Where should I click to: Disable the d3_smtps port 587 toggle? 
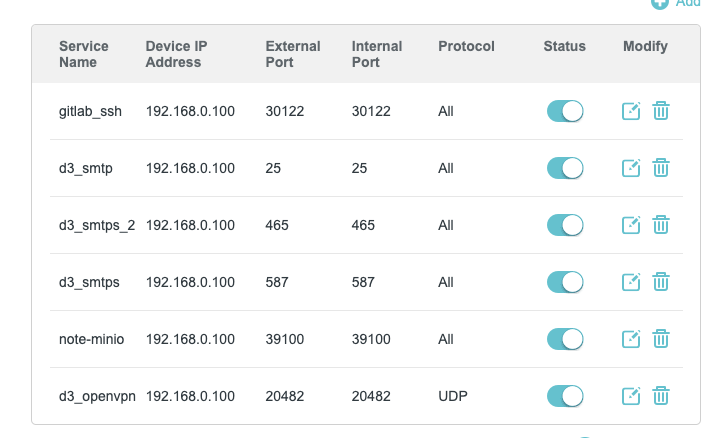click(x=565, y=282)
